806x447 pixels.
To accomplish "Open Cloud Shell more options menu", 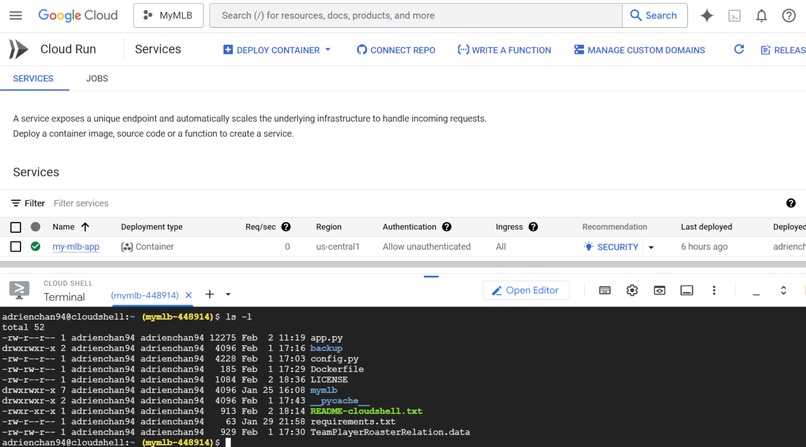I will [x=713, y=290].
